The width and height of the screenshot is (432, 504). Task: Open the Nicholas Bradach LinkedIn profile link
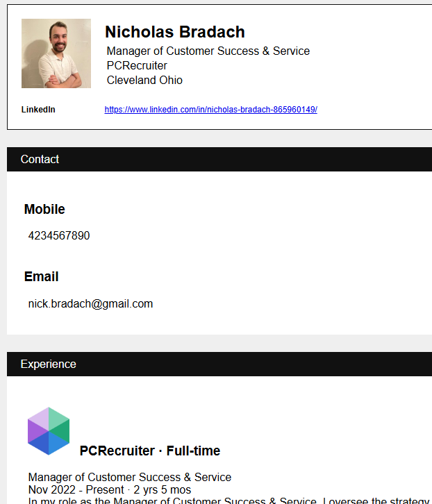point(210,110)
